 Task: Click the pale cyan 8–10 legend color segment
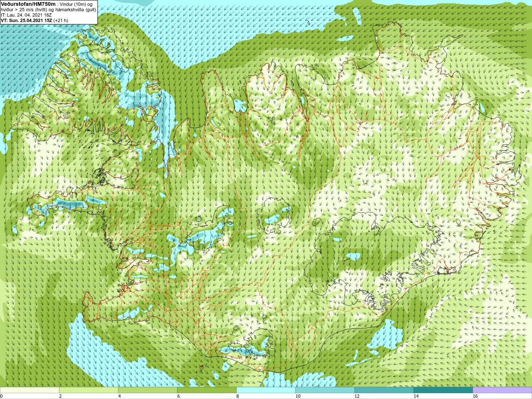click(x=266, y=390)
